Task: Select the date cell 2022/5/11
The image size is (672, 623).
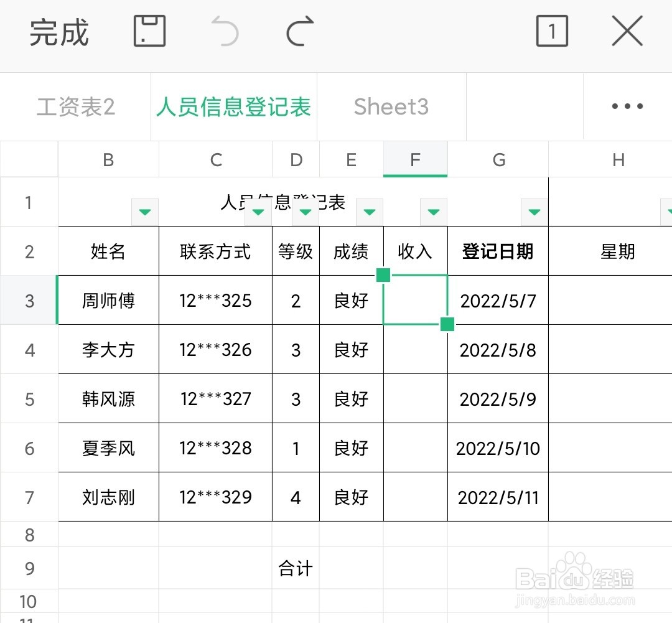Action: (497, 497)
